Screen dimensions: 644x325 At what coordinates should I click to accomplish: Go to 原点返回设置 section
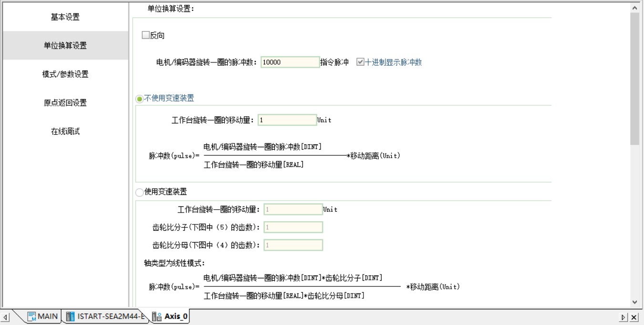(x=65, y=103)
